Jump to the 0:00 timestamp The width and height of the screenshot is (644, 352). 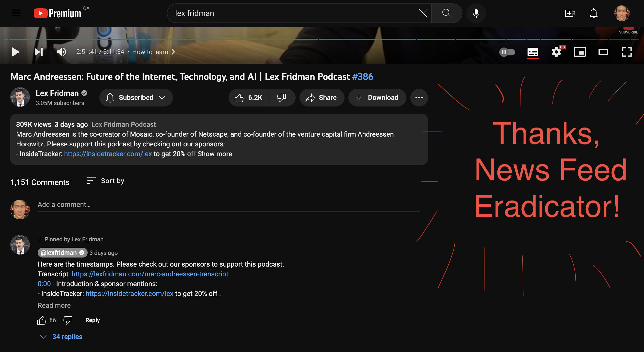point(44,284)
